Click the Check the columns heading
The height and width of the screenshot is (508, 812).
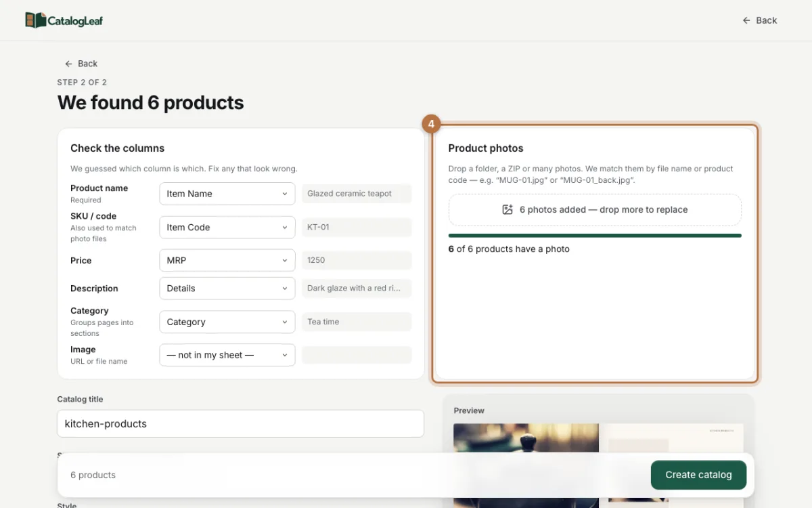click(x=118, y=148)
